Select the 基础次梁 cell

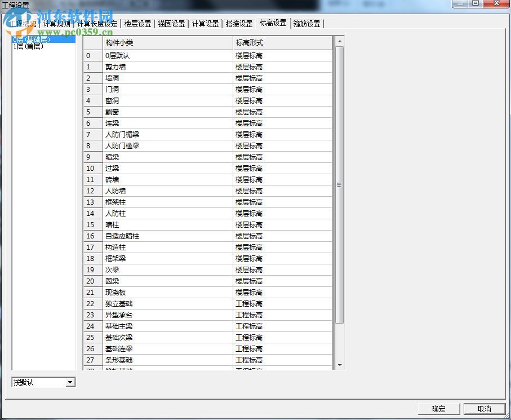(x=168, y=338)
